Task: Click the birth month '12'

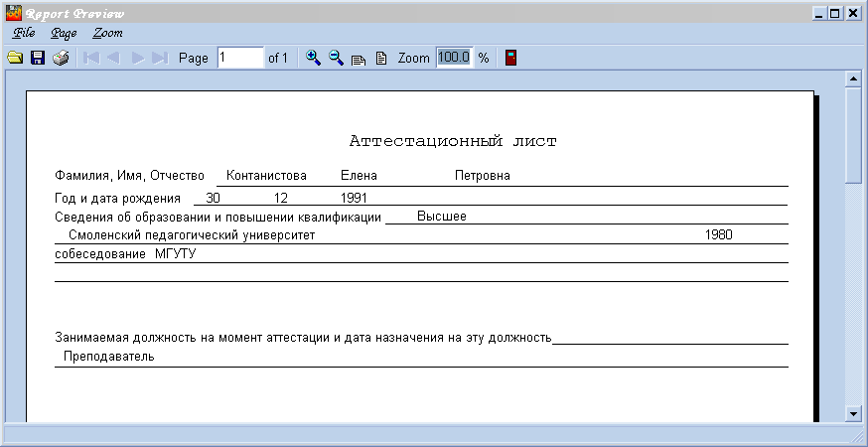Action: point(281,199)
